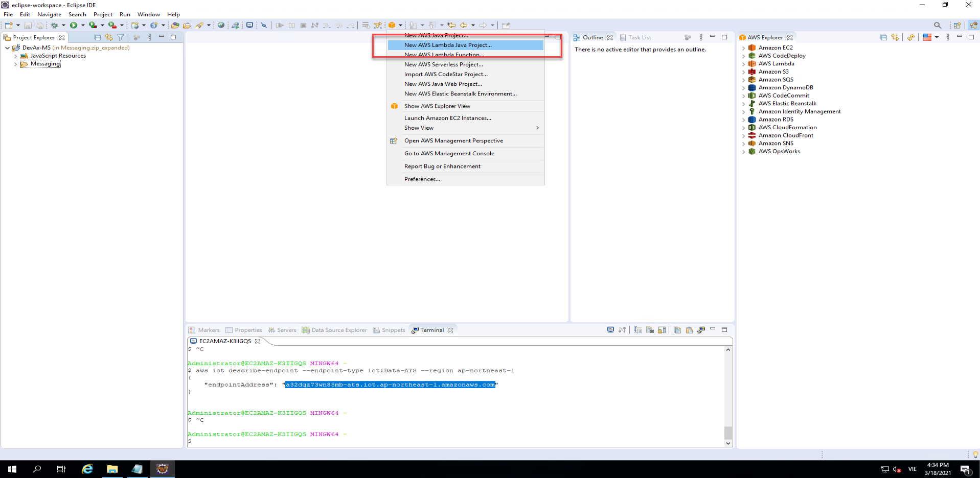Click the Project Explorer View Menu dots

click(150, 37)
